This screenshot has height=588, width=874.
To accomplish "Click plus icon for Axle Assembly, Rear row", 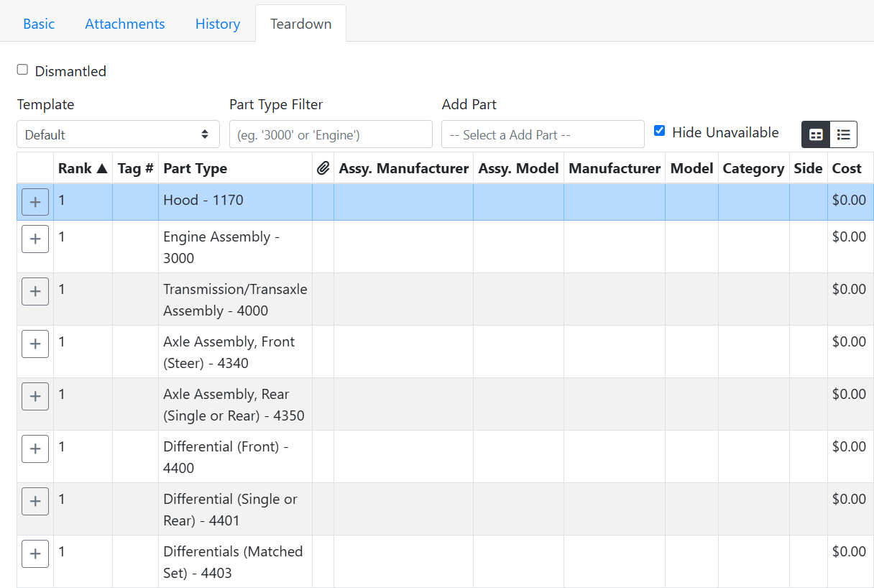I will tap(35, 397).
